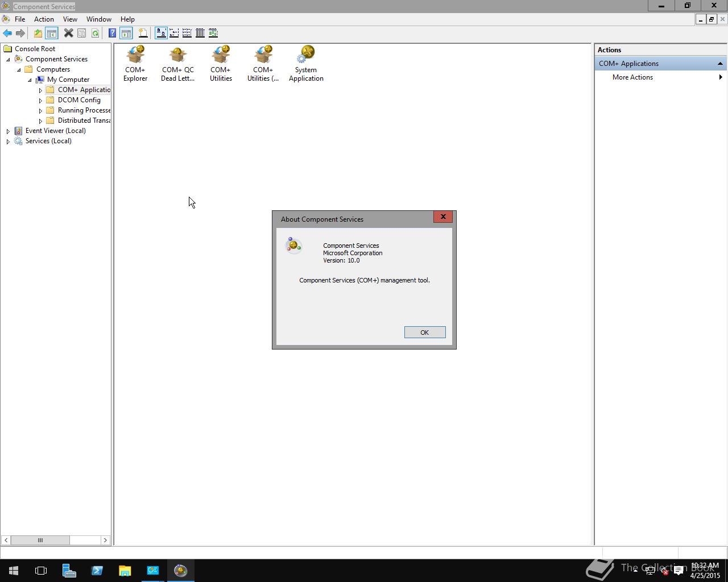
Task: Go back with the blue Back arrow
Action: coord(7,33)
